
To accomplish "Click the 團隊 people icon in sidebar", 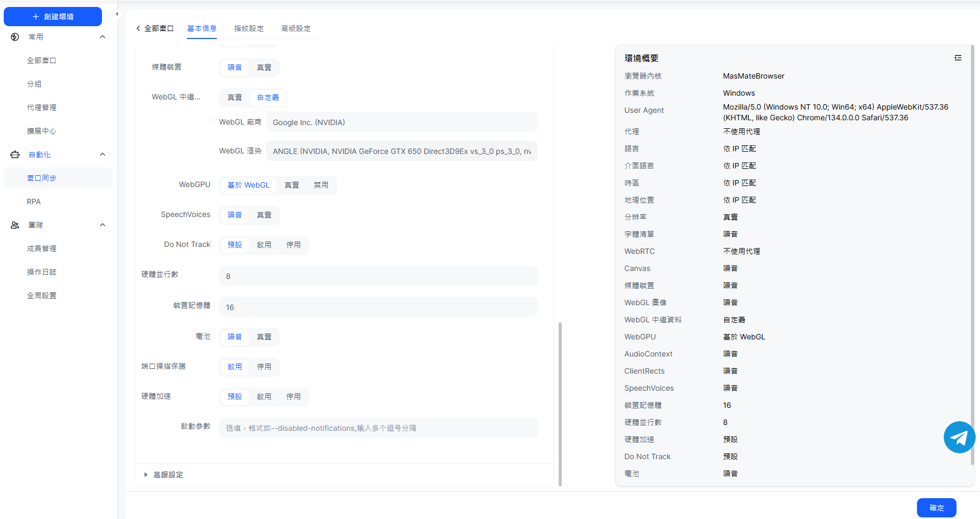I will 15,225.
